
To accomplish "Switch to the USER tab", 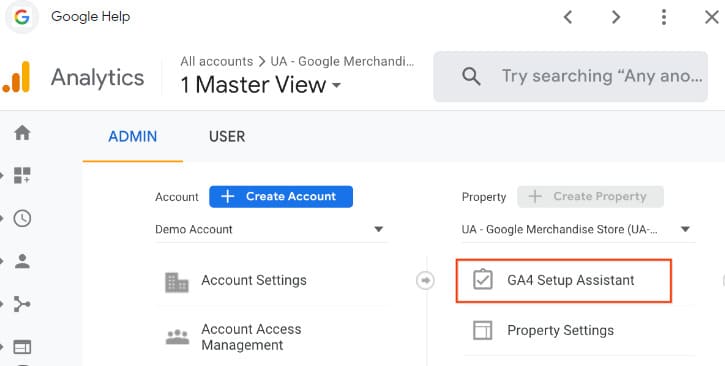I will (227, 137).
